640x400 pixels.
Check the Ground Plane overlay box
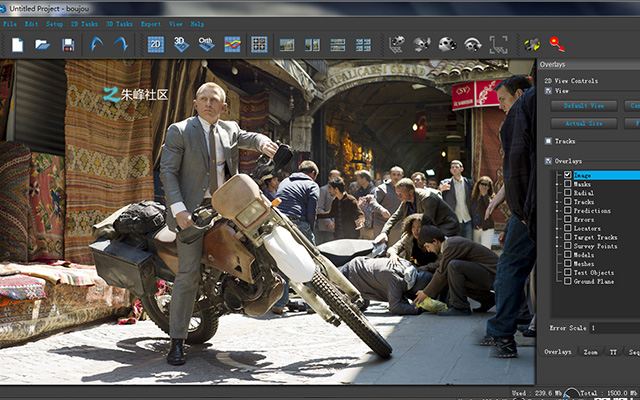567,281
